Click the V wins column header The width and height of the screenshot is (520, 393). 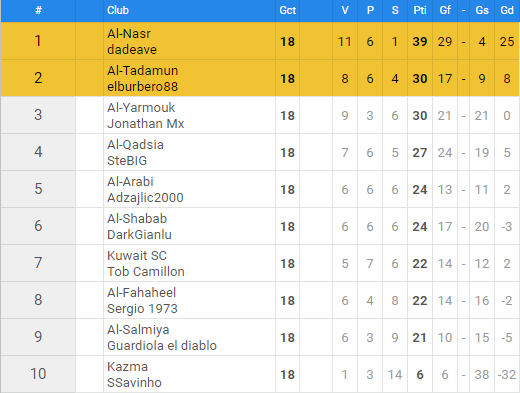pos(345,10)
